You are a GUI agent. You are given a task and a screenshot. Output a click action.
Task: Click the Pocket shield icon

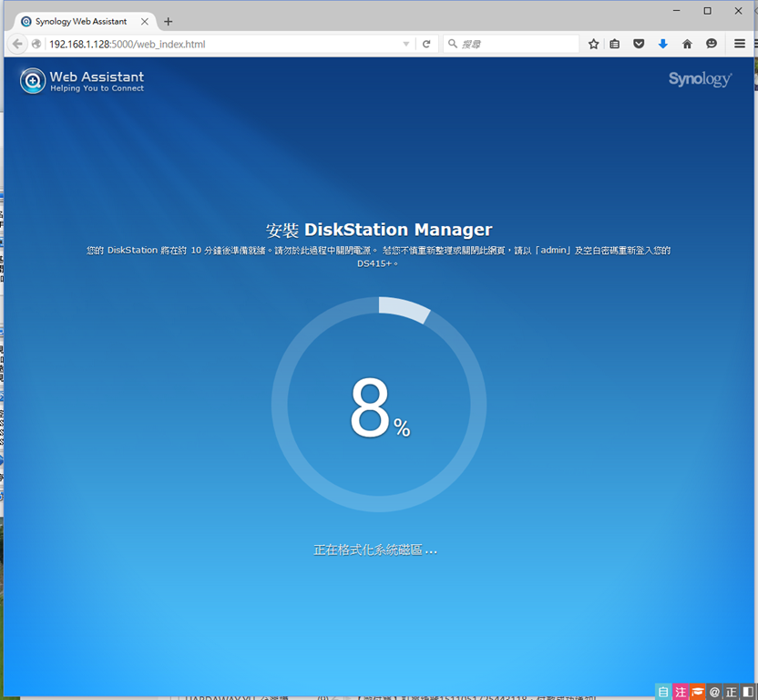639,44
